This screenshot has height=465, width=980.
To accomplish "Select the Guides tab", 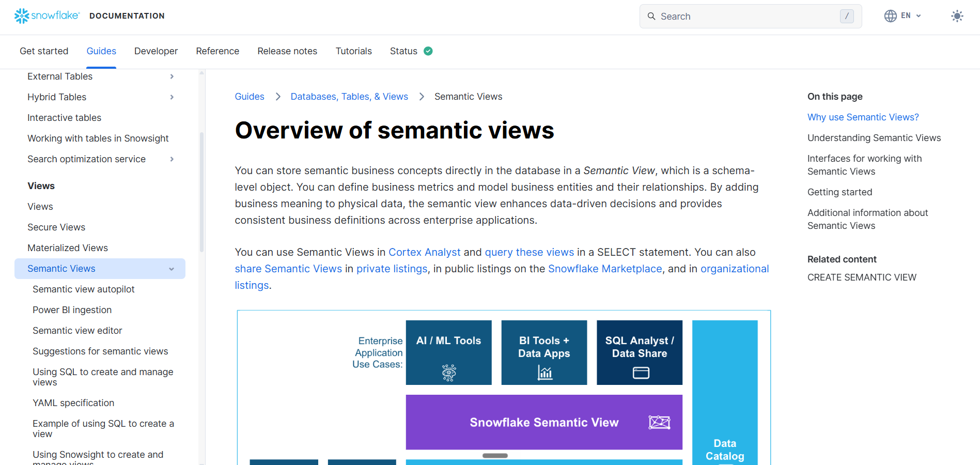I will [101, 51].
